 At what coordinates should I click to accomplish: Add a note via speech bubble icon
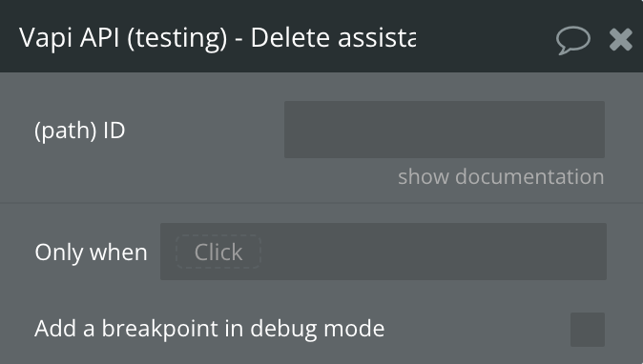click(572, 40)
